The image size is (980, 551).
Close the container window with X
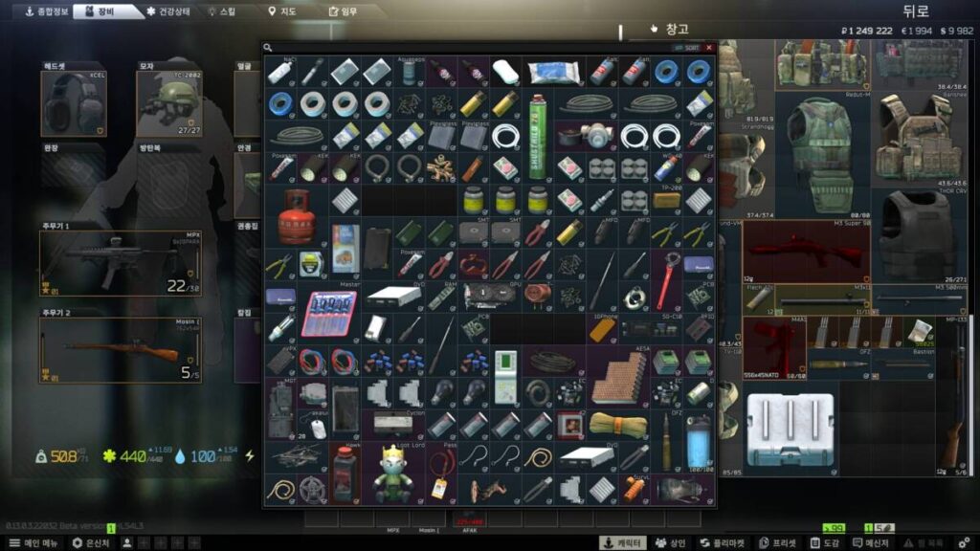[x=709, y=47]
